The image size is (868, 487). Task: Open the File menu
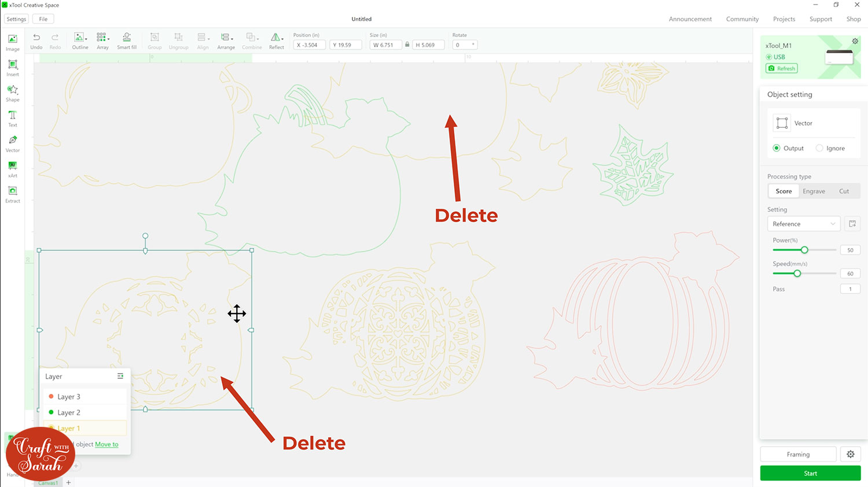43,19
